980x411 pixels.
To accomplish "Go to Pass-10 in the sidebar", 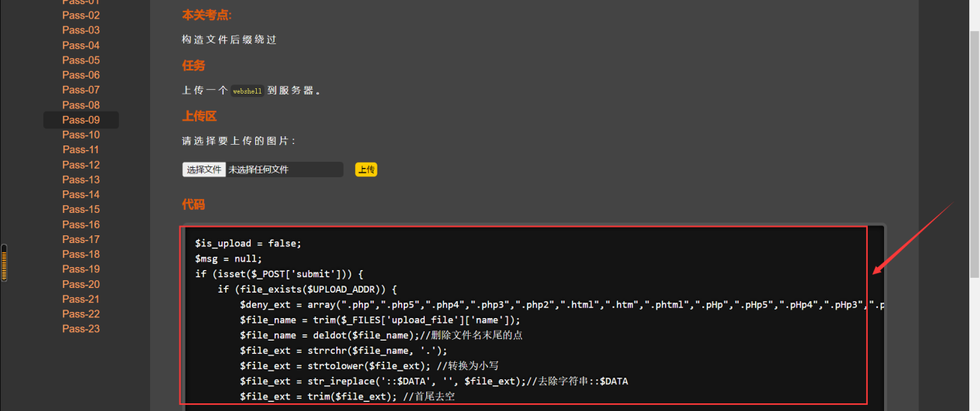I will tap(81, 135).
